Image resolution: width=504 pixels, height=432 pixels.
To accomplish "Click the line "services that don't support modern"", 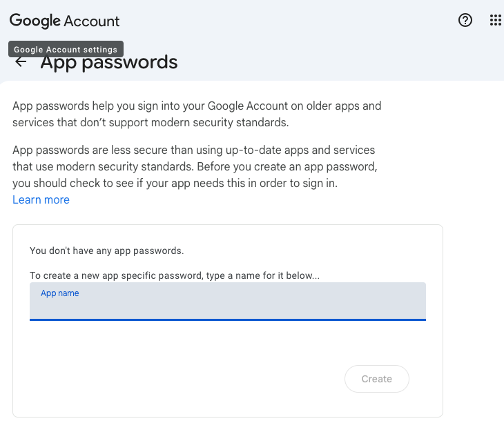I will point(150,123).
